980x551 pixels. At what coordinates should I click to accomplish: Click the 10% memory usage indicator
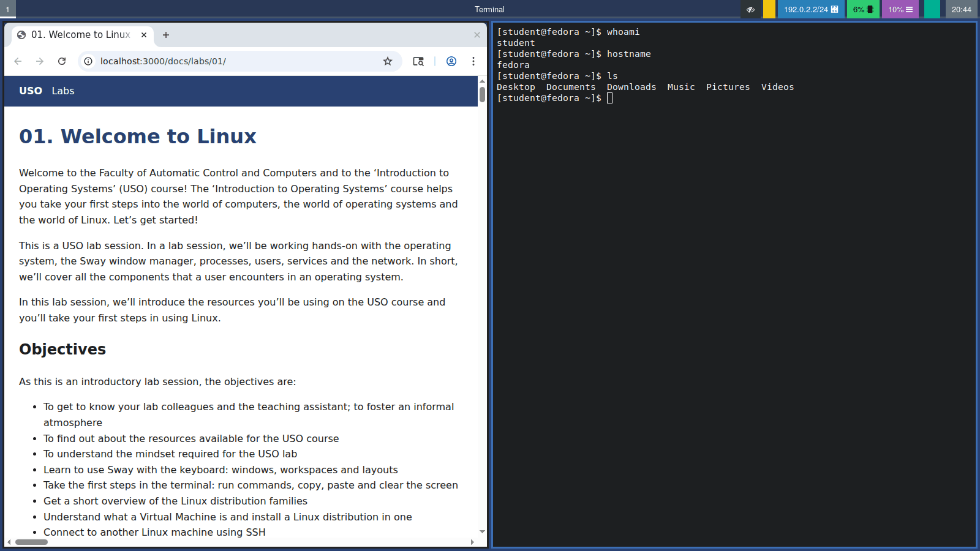pyautogui.click(x=900, y=9)
